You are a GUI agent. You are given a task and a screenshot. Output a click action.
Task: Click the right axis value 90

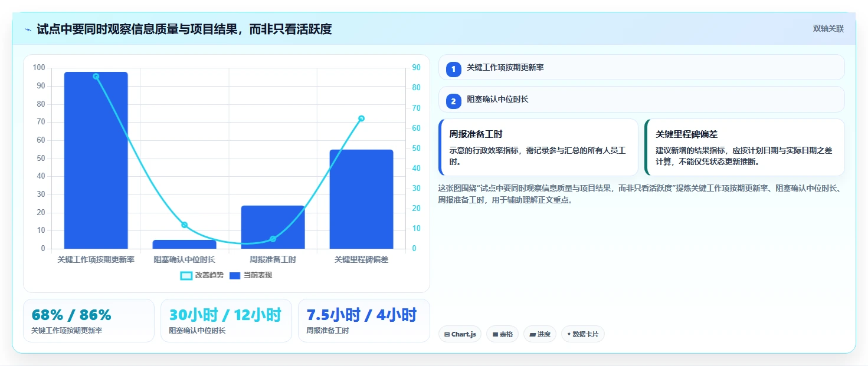coord(417,68)
